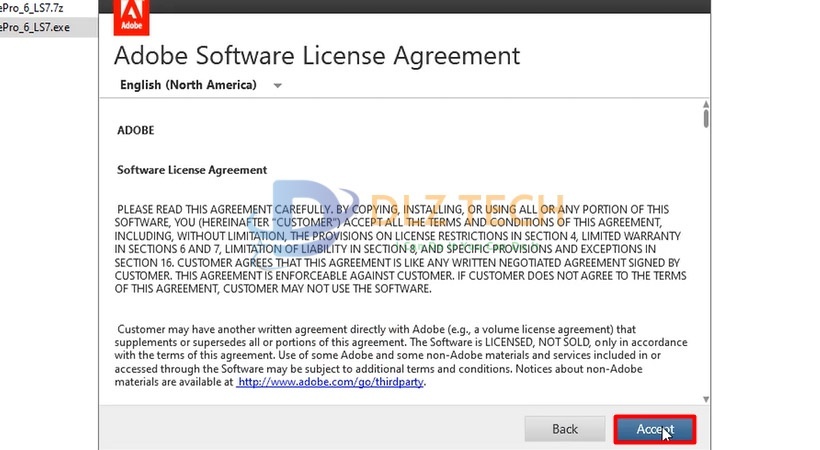Viewport: 820px width, 450px height.
Task: Click the Adobe Software License Agreement heading
Action: pyautogui.click(x=317, y=54)
